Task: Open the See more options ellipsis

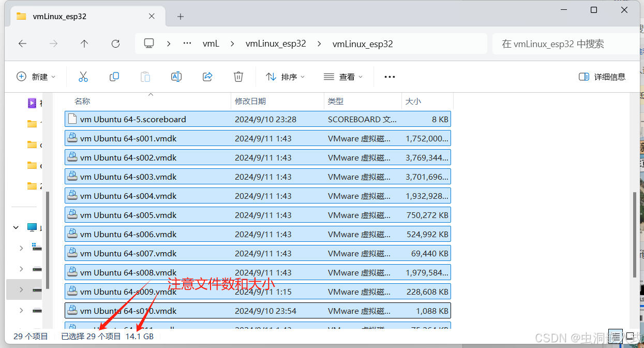Action: [390, 77]
